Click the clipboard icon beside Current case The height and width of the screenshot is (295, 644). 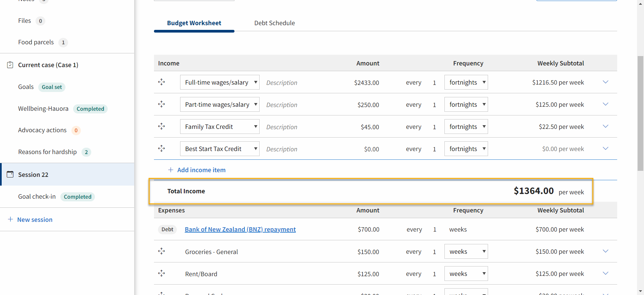pos(10,65)
